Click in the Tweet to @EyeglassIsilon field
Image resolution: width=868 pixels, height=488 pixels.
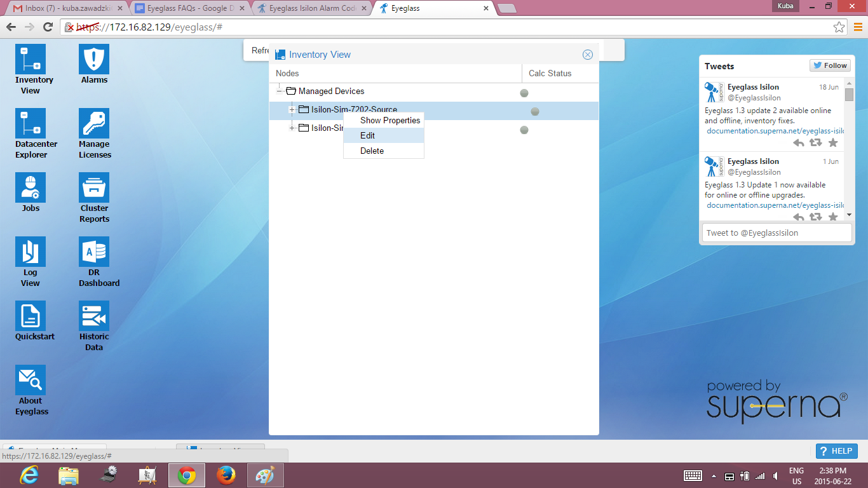click(x=776, y=233)
